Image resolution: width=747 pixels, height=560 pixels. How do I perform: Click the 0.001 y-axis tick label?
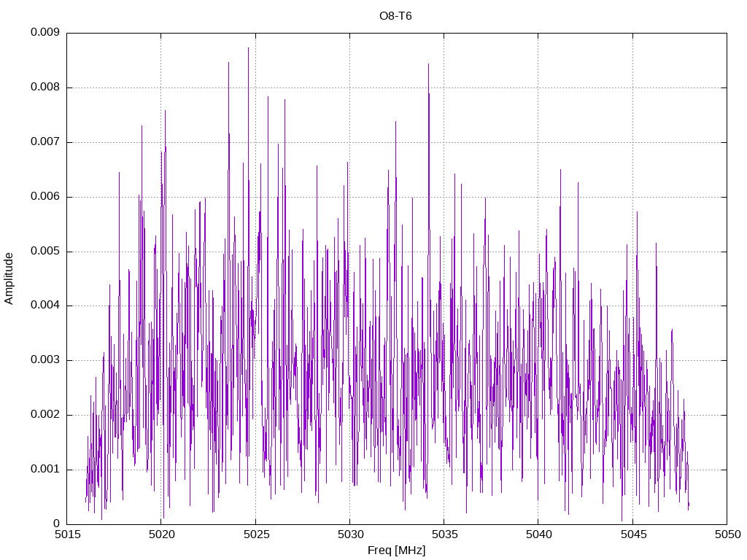pos(45,470)
